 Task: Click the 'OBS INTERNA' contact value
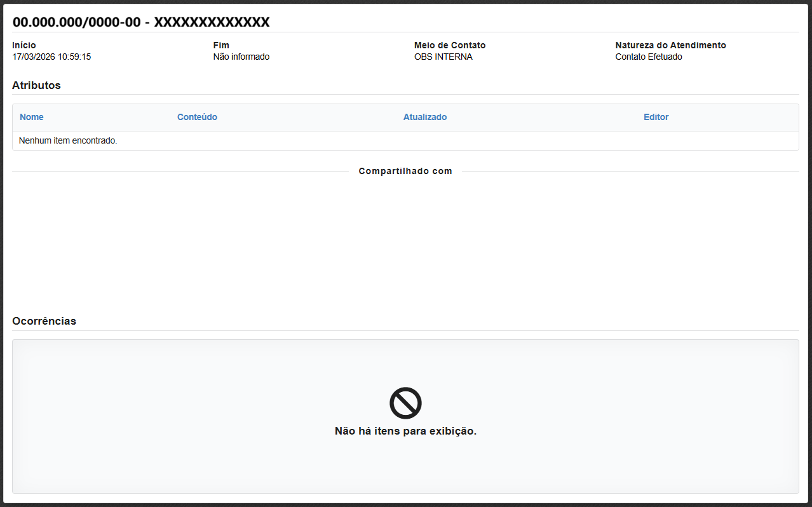coord(443,57)
